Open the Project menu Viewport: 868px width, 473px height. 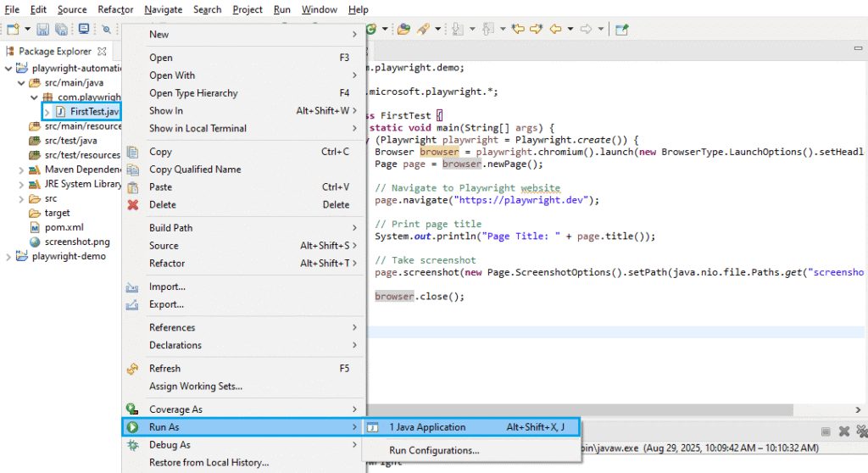coord(248,9)
